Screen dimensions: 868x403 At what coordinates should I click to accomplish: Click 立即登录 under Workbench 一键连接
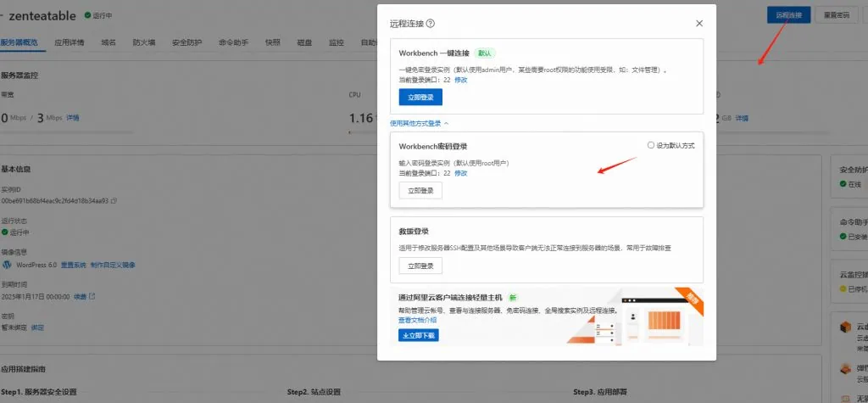420,97
